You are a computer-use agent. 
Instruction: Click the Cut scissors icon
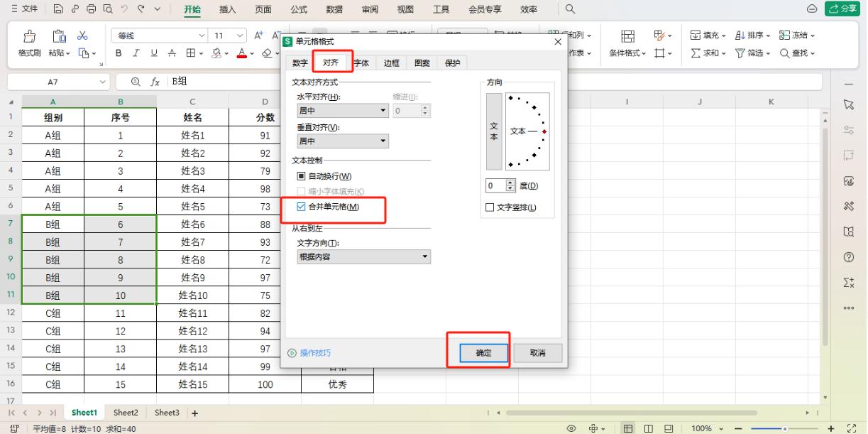coord(82,36)
